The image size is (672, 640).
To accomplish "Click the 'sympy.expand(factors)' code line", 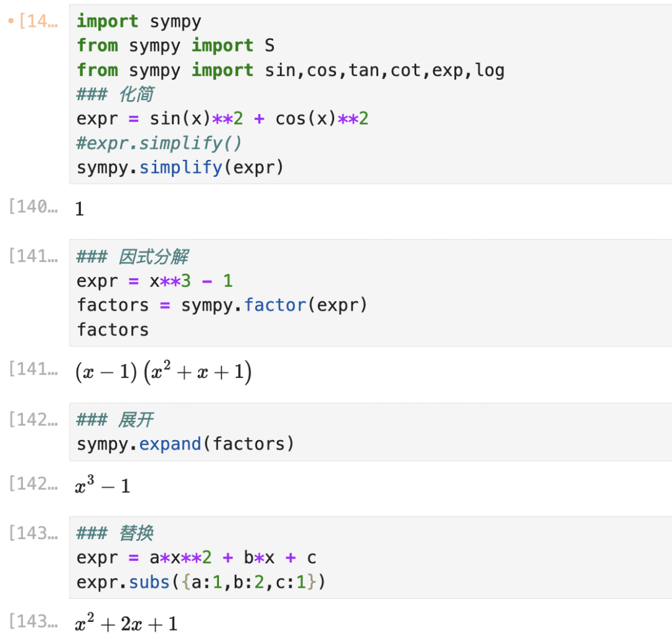I will coord(185,444).
